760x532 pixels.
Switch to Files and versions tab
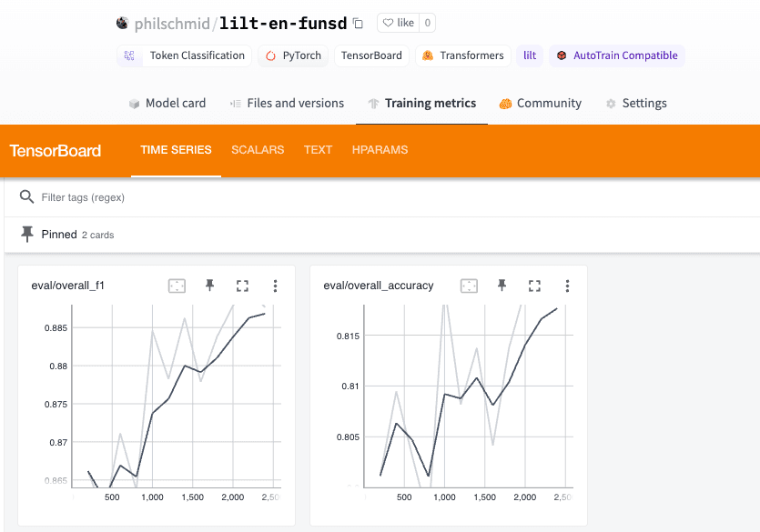click(287, 103)
